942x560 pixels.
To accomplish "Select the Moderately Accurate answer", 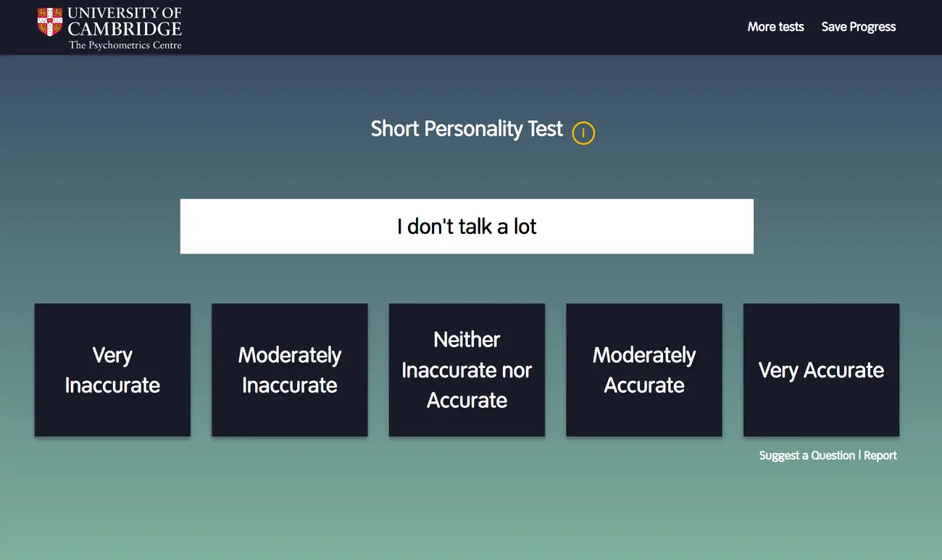I will [x=644, y=370].
